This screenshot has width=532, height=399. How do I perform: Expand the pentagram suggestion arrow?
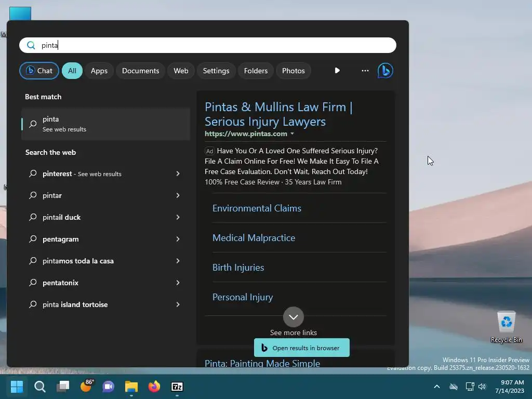178,239
